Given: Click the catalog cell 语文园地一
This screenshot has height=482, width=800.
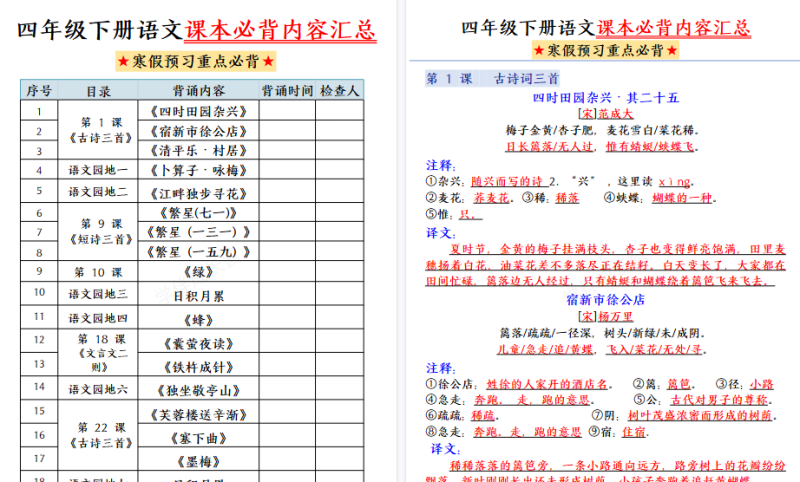Looking at the screenshot, I should click(x=98, y=170).
